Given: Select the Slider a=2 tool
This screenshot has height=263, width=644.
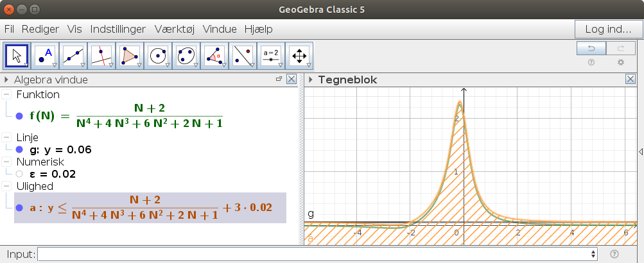Looking at the screenshot, I should pyautogui.click(x=272, y=56).
